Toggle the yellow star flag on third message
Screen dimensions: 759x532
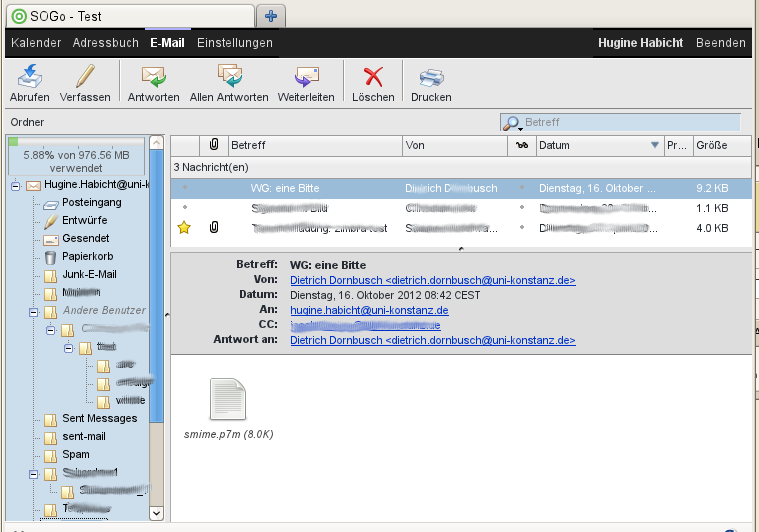(x=183, y=228)
